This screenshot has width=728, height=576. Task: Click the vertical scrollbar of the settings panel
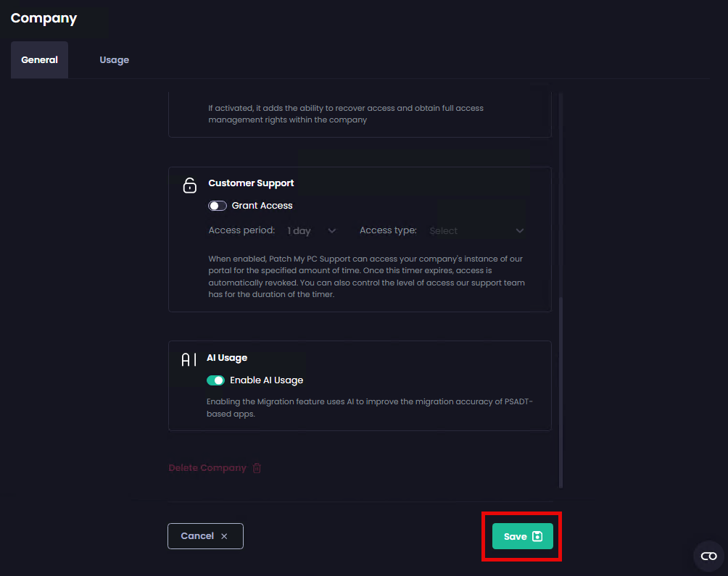[561, 391]
